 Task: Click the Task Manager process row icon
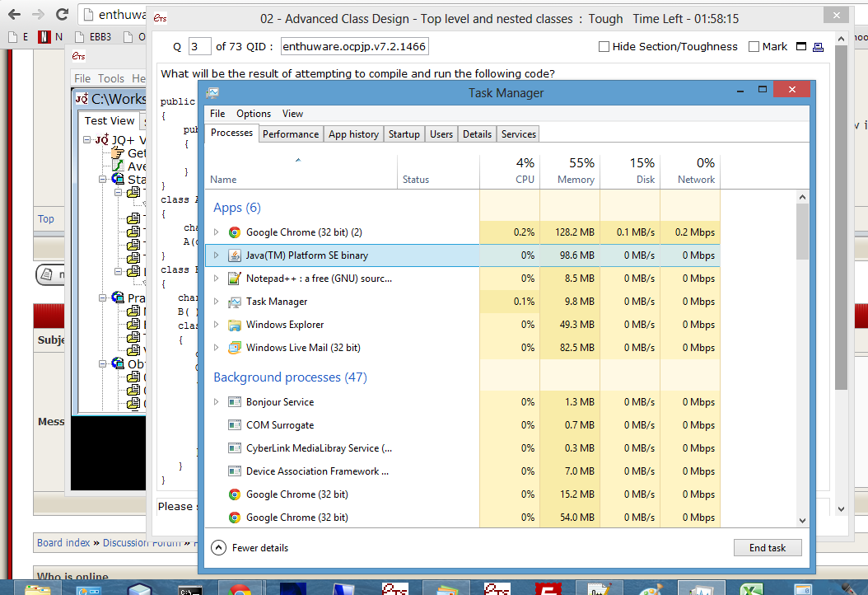[x=235, y=302]
